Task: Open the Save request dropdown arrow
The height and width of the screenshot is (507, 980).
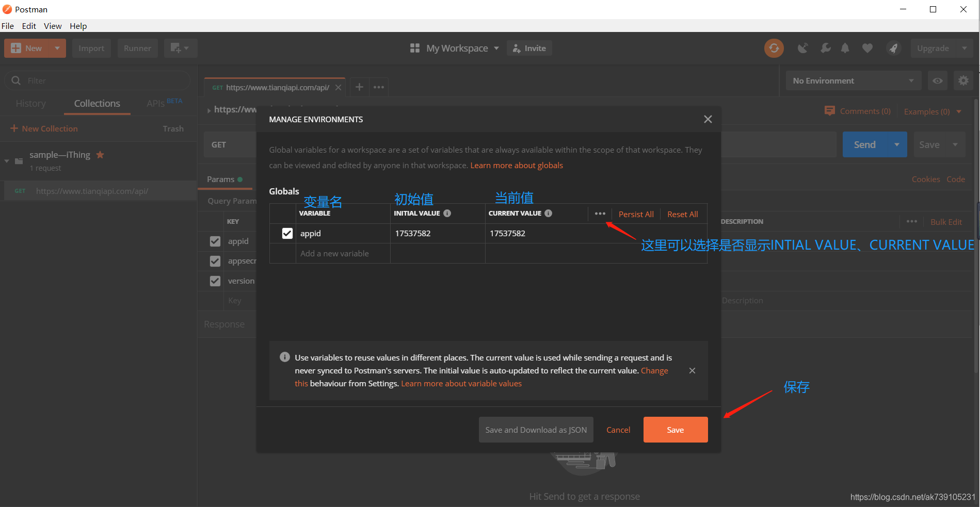Action: [x=955, y=145]
